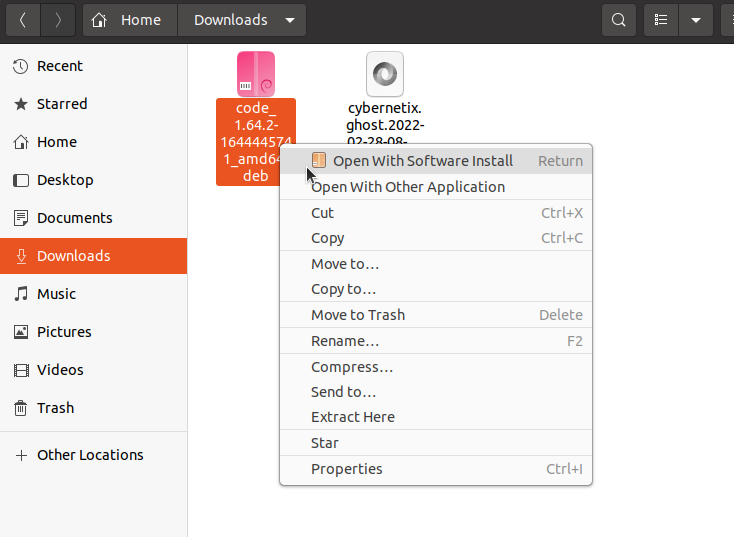Open the view options dropdown arrow
The width and height of the screenshot is (734, 537).
coord(696,20)
